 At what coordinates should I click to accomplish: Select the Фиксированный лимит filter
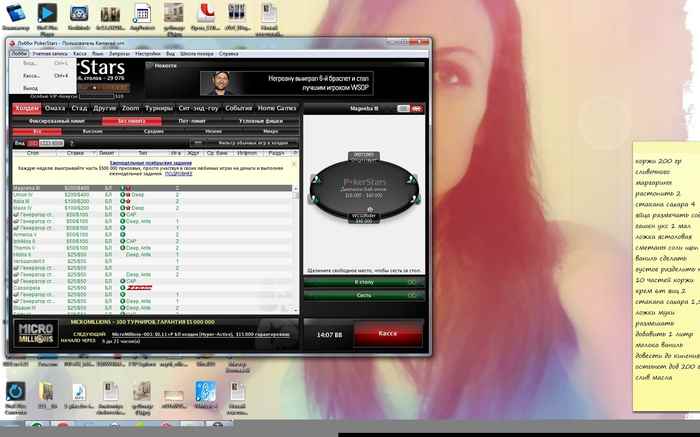point(57,121)
